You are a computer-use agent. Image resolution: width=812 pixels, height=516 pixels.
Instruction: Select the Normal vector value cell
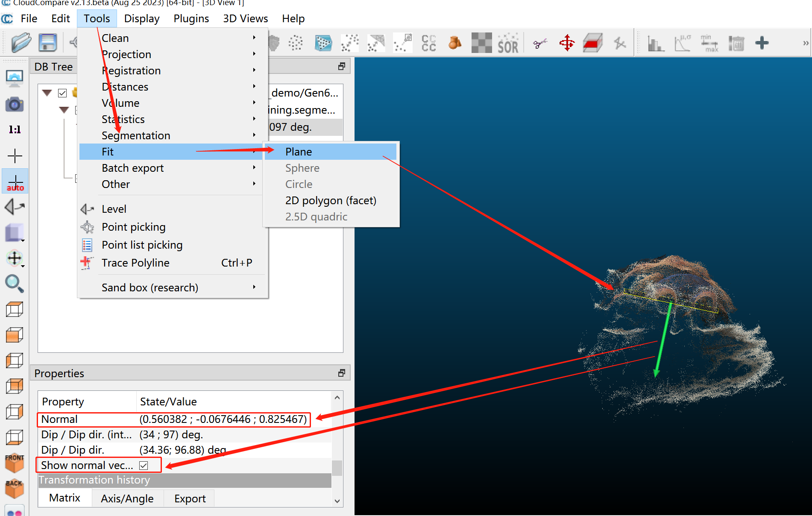point(223,419)
